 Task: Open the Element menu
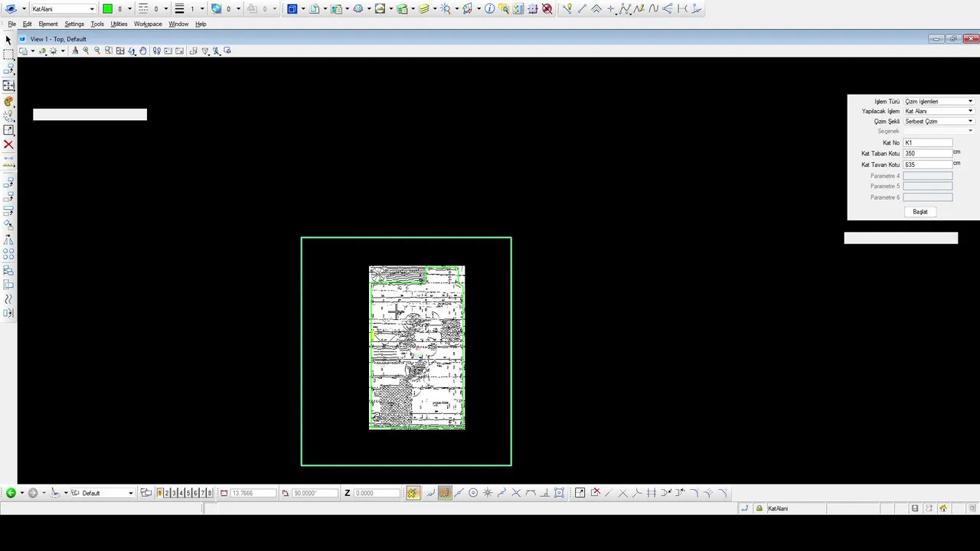pyautogui.click(x=48, y=24)
